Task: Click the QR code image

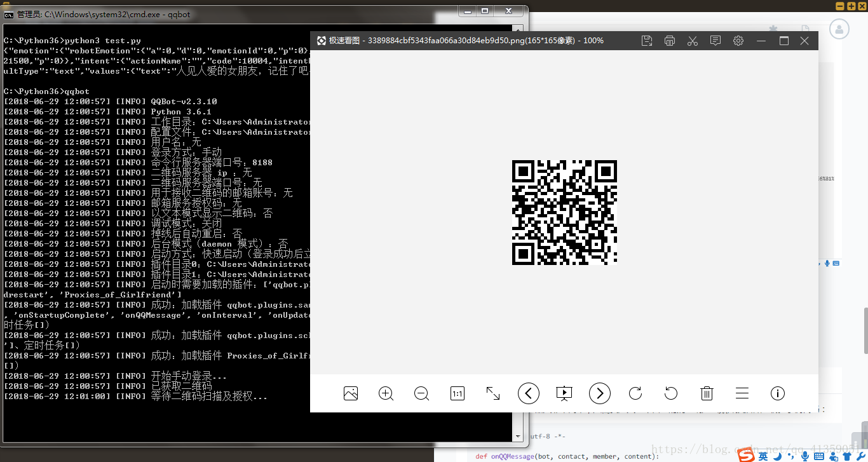Action: click(564, 212)
